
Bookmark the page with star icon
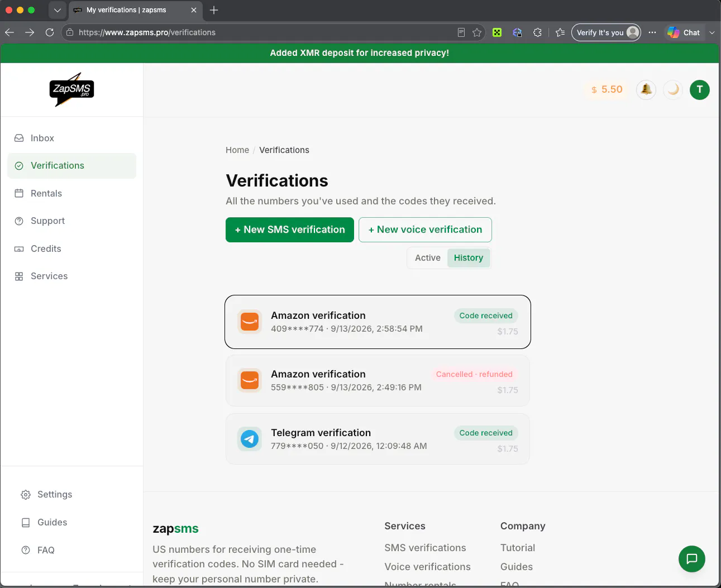(477, 32)
